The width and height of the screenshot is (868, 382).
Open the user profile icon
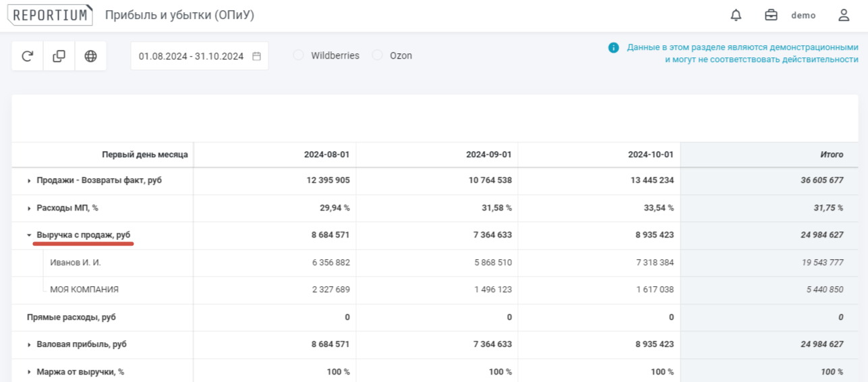pyautogui.click(x=843, y=16)
